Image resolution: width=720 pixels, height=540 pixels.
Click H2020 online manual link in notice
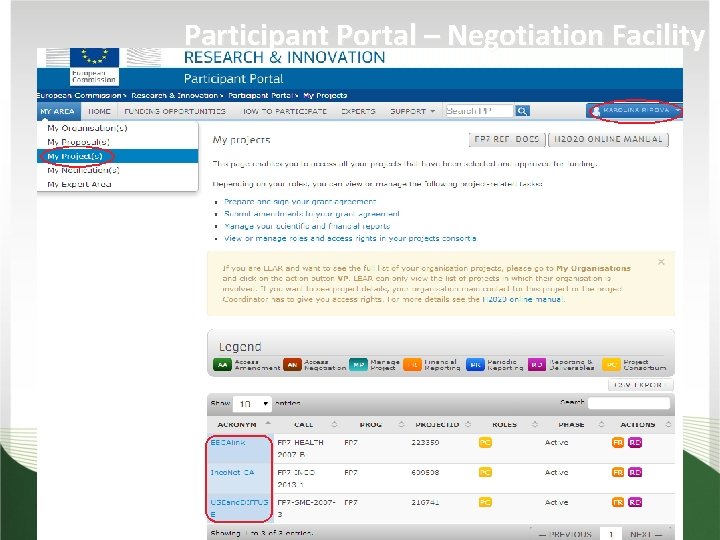click(523, 299)
